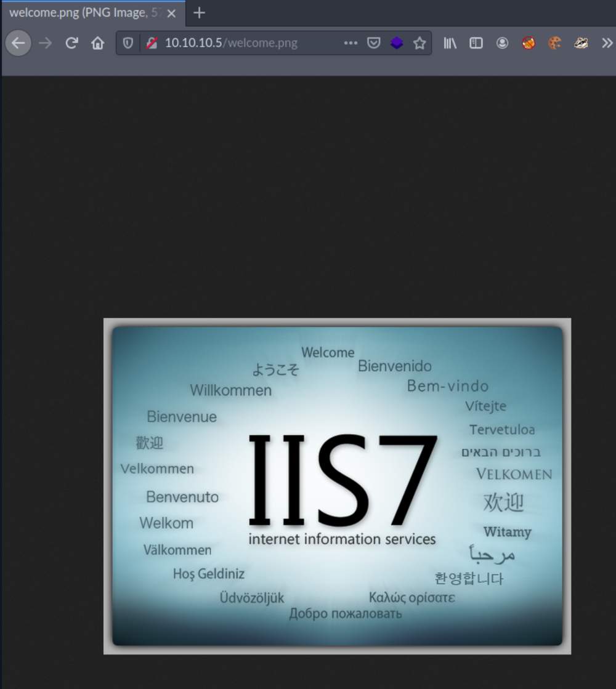Screen dimensions: 616x689
Task: Click the red circular extension icon
Action: pyautogui.click(x=529, y=43)
